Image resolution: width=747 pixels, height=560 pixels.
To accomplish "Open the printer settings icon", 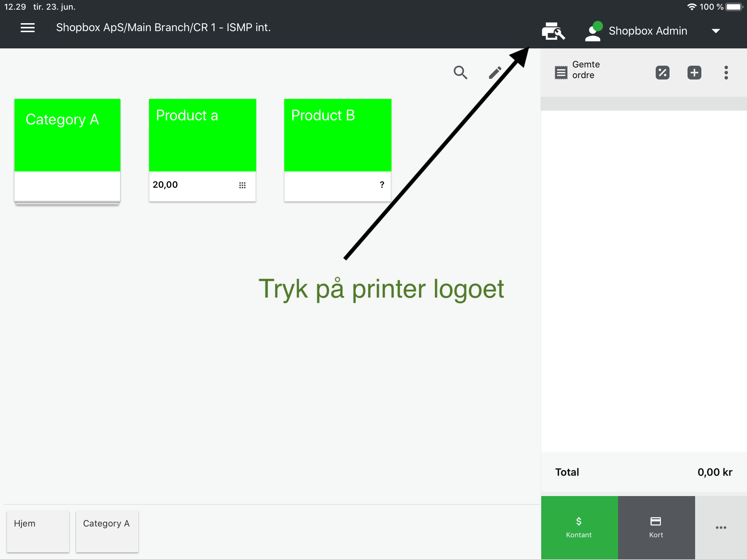I will [553, 31].
